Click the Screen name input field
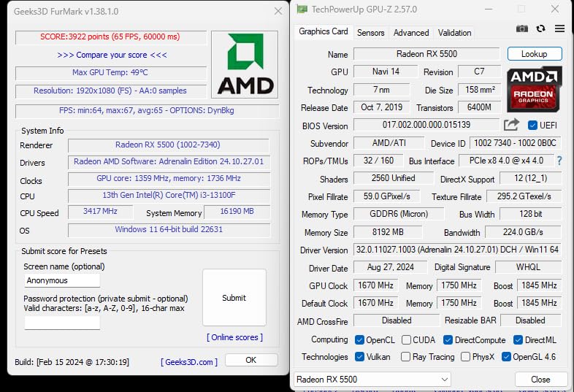This screenshot has width=574, height=392. pos(62,280)
